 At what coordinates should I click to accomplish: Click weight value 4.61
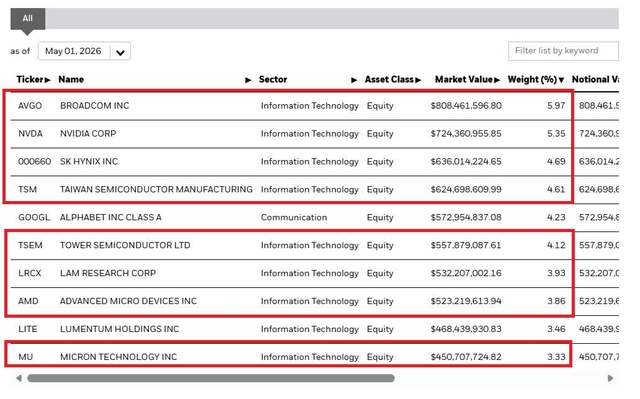[x=556, y=190]
